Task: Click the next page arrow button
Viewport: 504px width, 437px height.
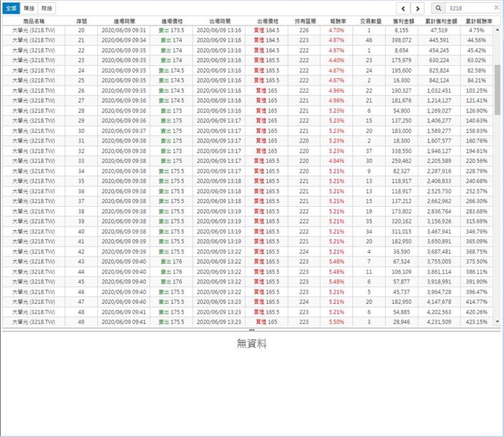Action: pos(416,8)
